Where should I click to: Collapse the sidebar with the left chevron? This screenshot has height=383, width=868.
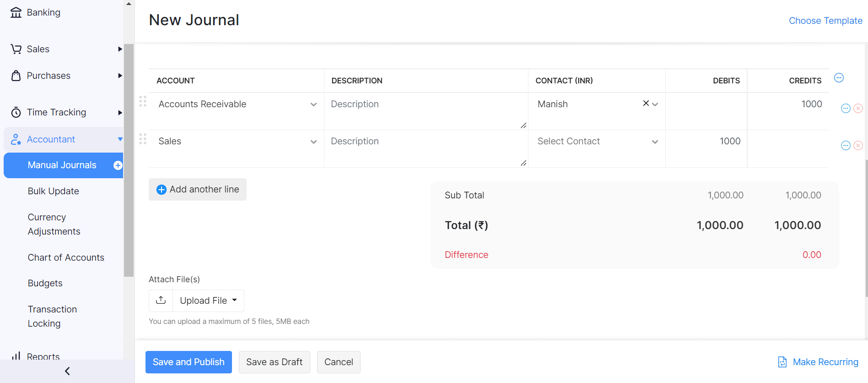[x=67, y=371]
